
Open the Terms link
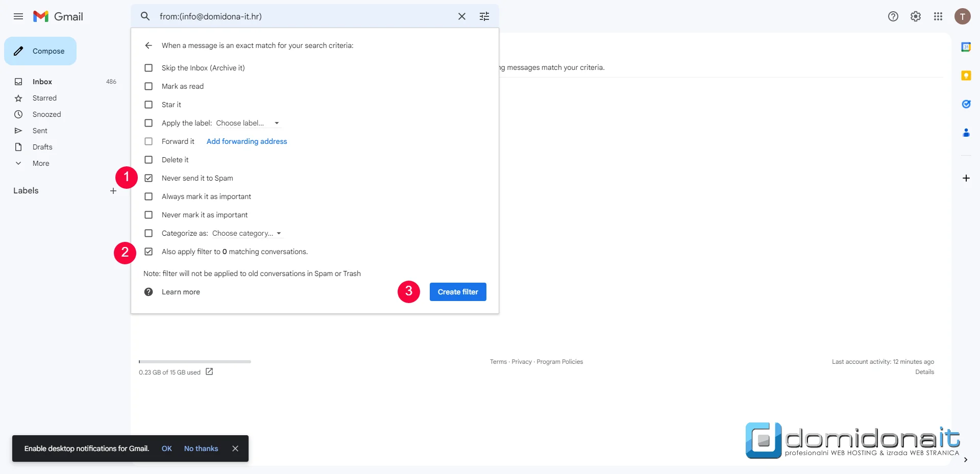[x=498, y=362]
